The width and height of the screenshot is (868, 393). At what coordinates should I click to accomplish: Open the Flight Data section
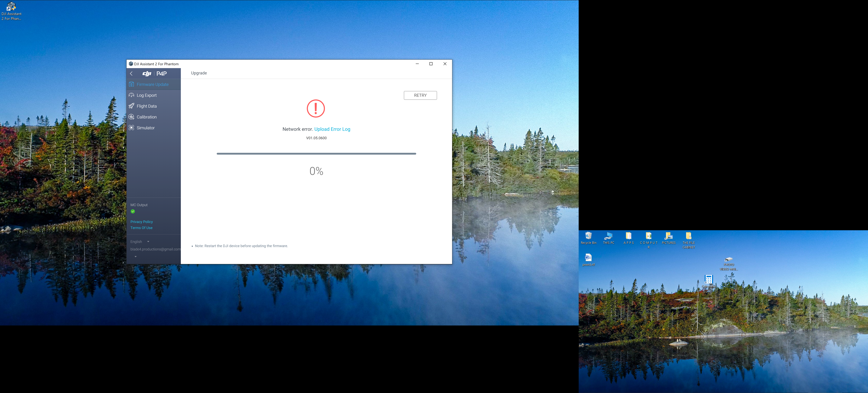pos(154,106)
